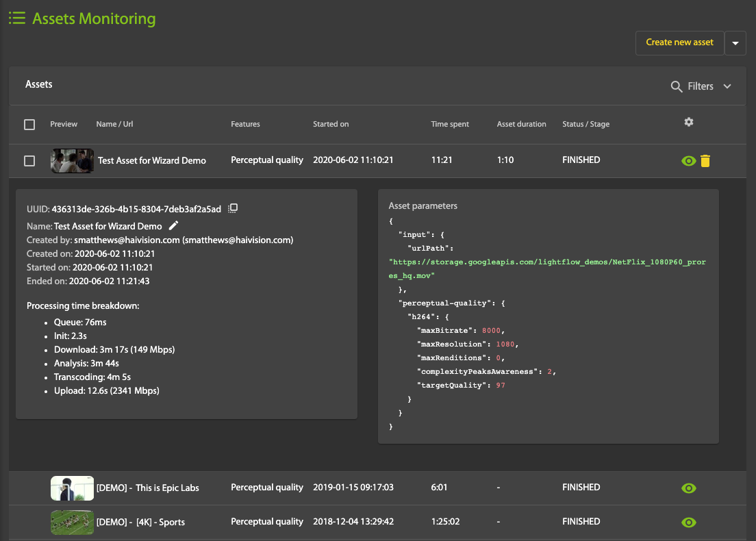Delete Test Asset using the trash icon
This screenshot has width=756, height=541.
706,161
